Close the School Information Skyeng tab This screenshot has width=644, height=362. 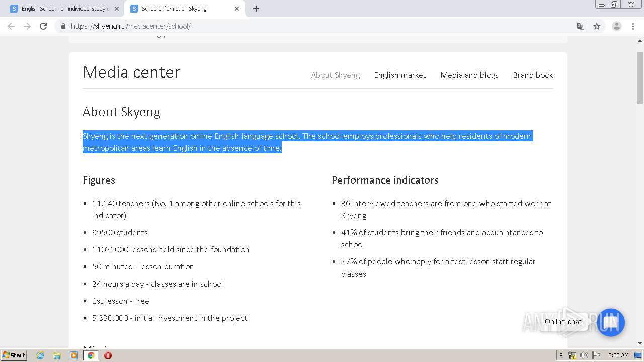coord(237,9)
